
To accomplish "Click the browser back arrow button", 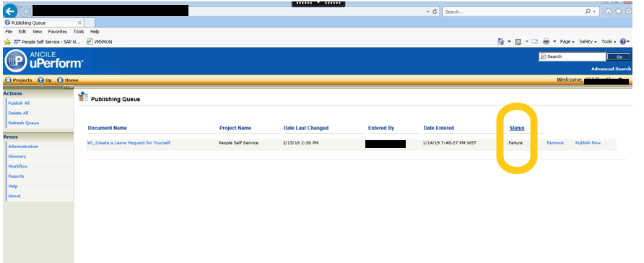I will pyautogui.click(x=10, y=11).
